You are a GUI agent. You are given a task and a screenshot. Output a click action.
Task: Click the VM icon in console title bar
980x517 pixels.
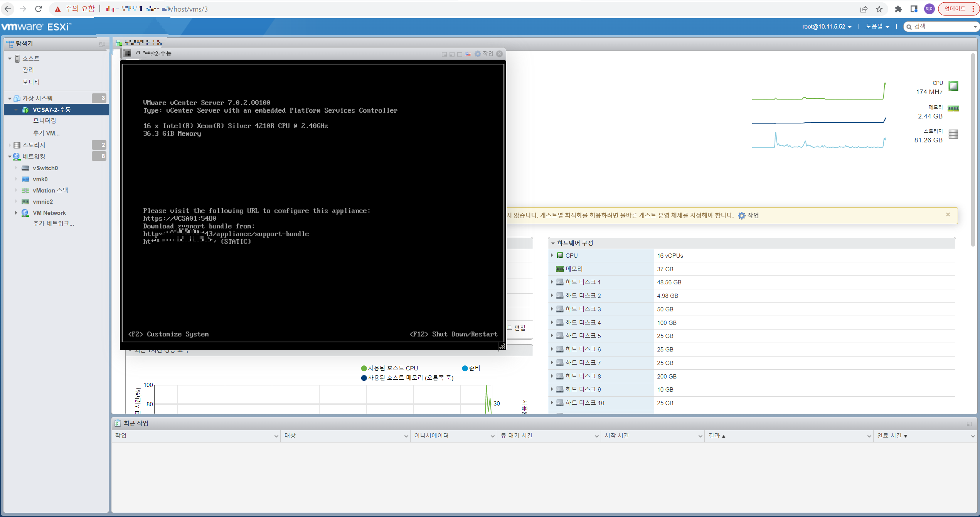tap(128, 53)
